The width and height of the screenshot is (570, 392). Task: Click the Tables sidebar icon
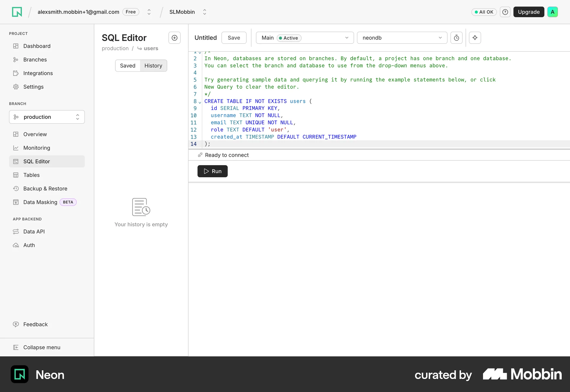coord(16,175)
